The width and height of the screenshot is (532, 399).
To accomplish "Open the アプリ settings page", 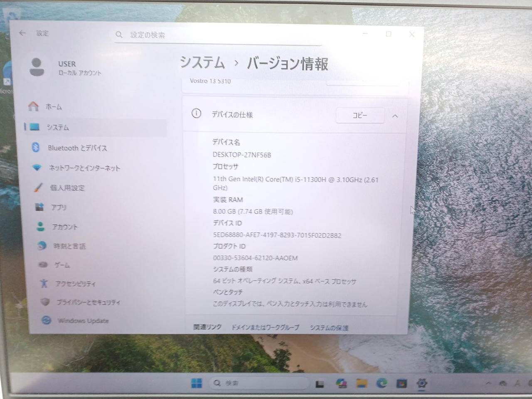I will (59, 207).
